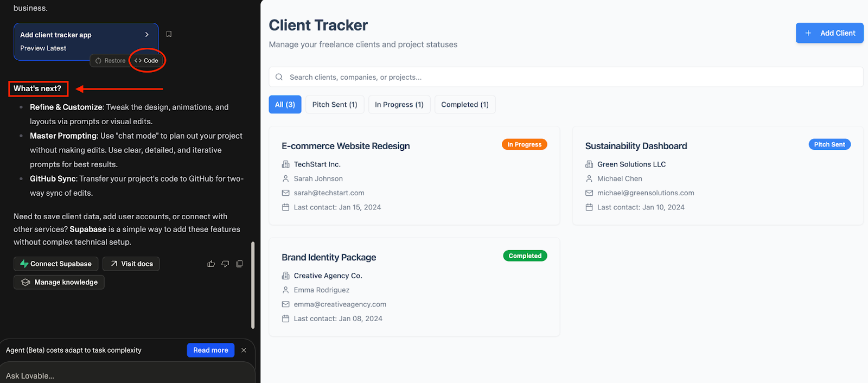Screen dimensions: 868x383
Task: Copy the message using the copy icon
Action: (239, 264)
